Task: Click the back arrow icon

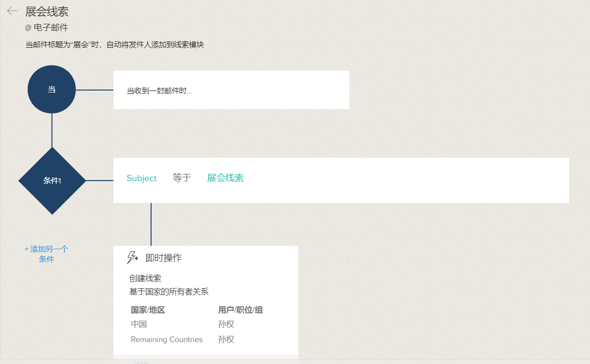Action: (x=12, y=11)
